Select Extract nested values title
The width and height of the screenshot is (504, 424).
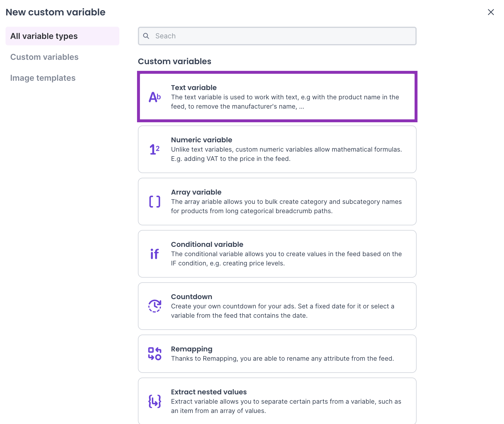coord(209,392)
